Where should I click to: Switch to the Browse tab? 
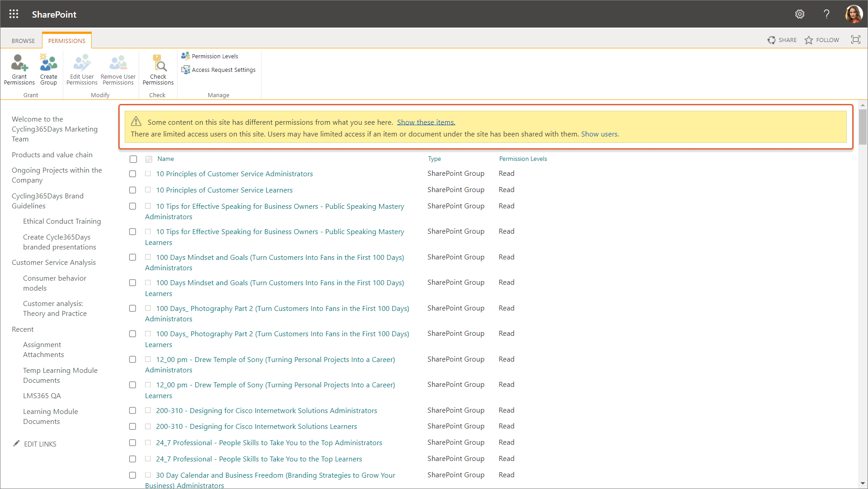[x=23, y=41]
